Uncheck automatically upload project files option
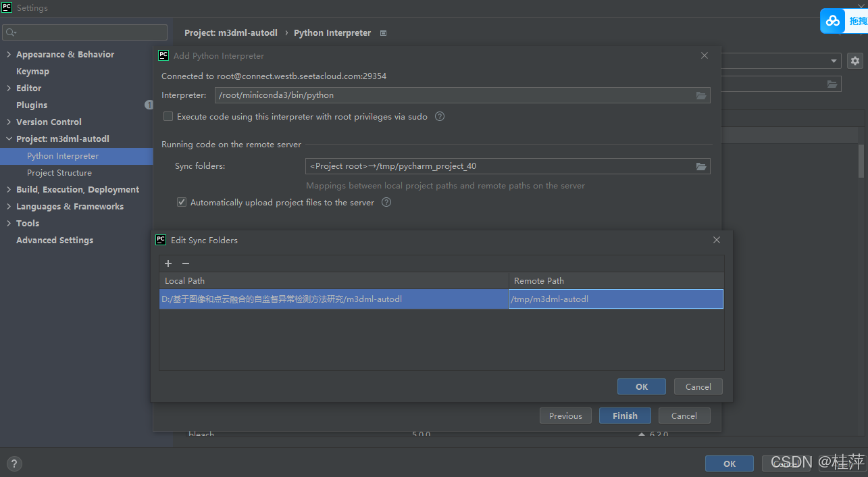Viewport: 868px width, 477px height. pos(181,202)
